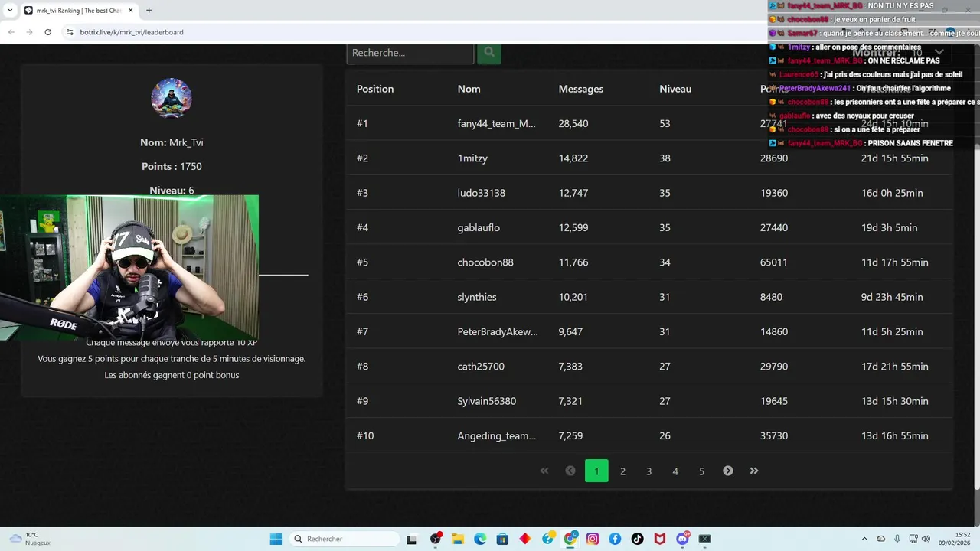This screenshot has width=980, height=551.
Task: Open volume control in system tray
Action: pyautogui.click(x=926, y=539)
